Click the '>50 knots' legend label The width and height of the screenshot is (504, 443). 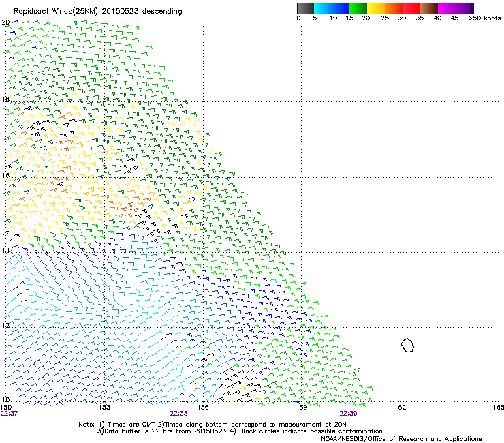[x=484, y=18]
